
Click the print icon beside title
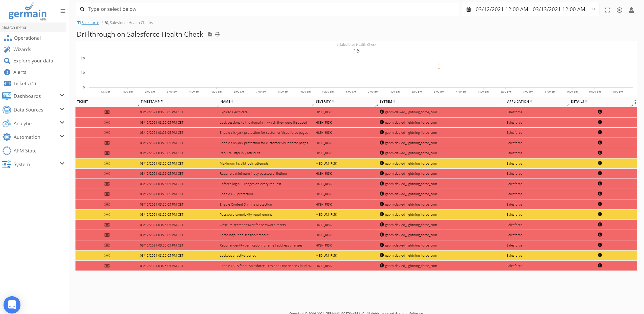pos(217,34)
